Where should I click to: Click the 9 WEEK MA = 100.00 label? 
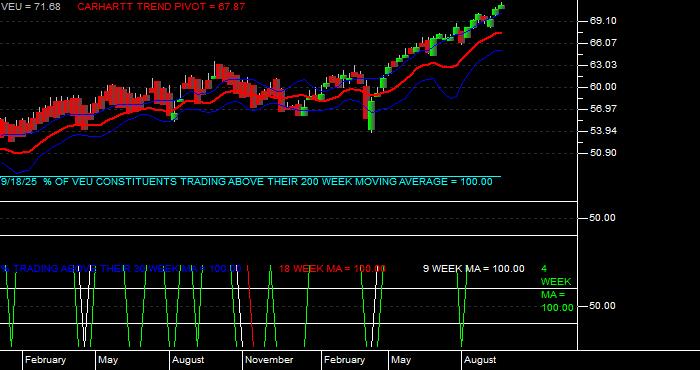point(474,269)
